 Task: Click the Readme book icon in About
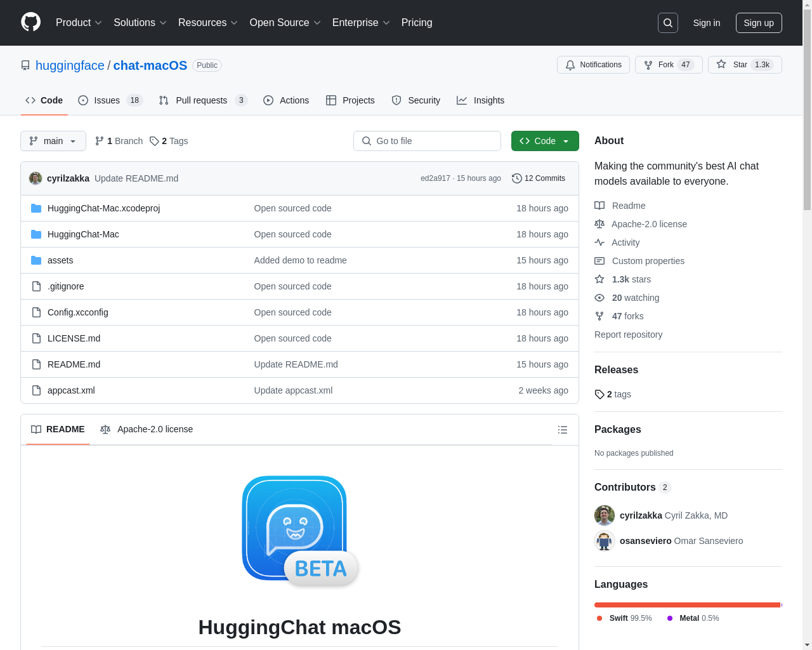(599, 206)
